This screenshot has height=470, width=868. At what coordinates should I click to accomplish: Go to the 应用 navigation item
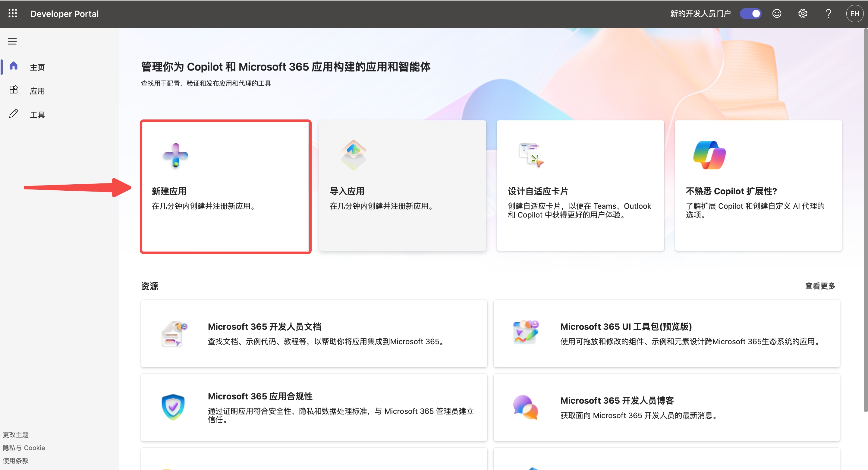pyautogui.click(x=37, y=91)
